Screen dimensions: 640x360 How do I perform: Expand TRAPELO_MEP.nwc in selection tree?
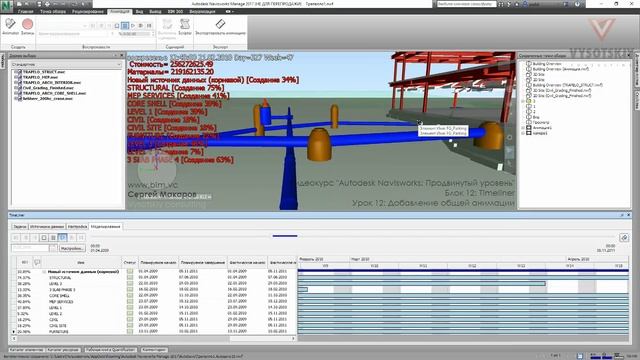16,77
